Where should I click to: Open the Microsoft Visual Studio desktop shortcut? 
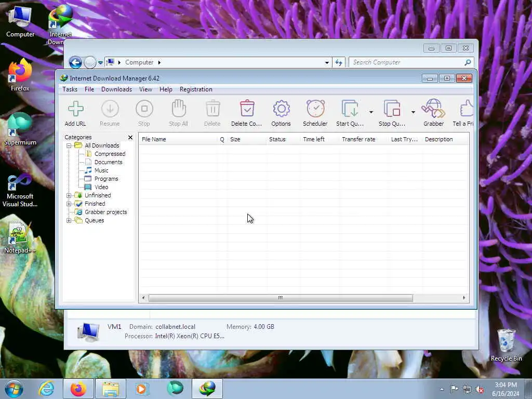click(x=20, y=190)
